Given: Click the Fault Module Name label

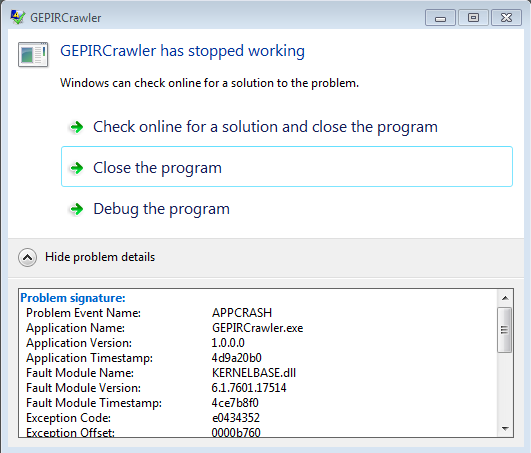Looking at the screenshot, I should (80, 373).
